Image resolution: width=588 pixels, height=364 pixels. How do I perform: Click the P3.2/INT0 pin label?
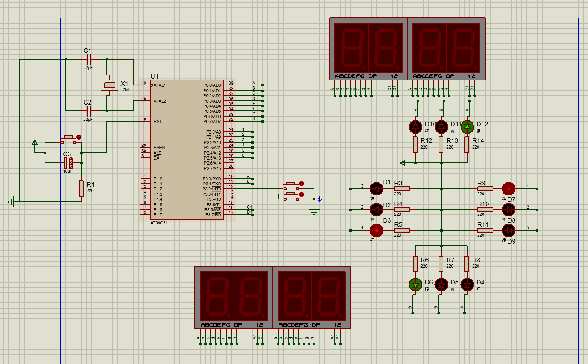212,189
